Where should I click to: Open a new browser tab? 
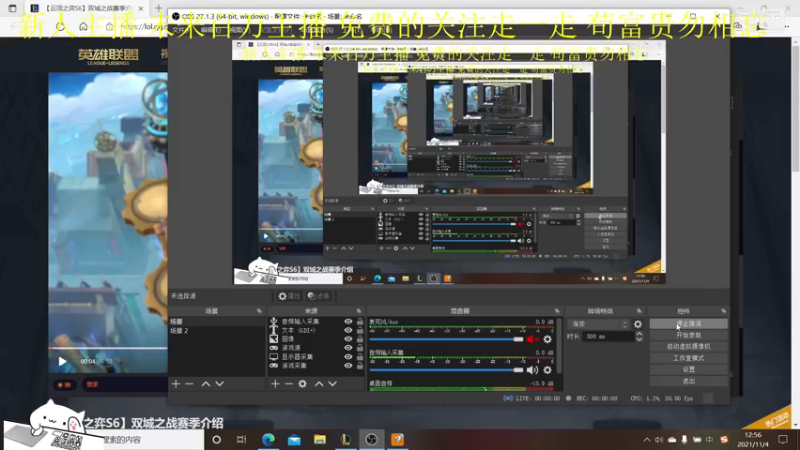(158, 8)
